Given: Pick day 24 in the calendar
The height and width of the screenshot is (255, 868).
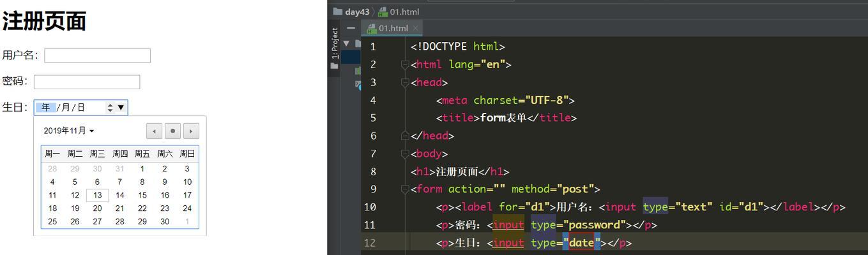Looking at the screenshot, I should click(187, 208).
